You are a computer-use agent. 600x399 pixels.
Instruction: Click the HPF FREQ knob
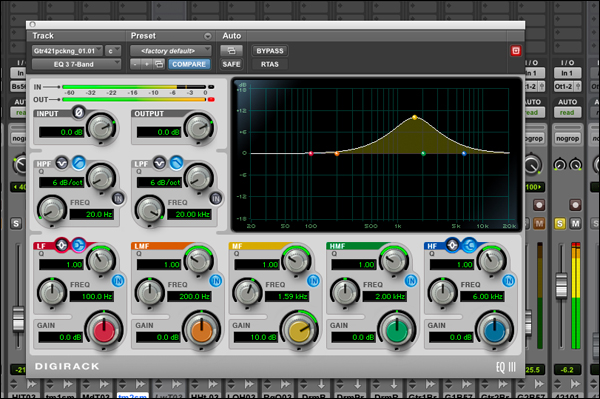tap(52, 210)
